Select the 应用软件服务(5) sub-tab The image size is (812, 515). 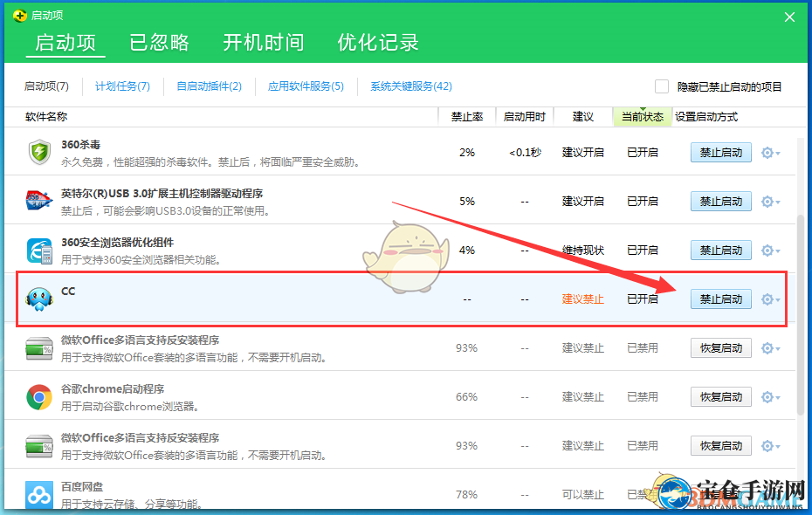coord(306,86)
